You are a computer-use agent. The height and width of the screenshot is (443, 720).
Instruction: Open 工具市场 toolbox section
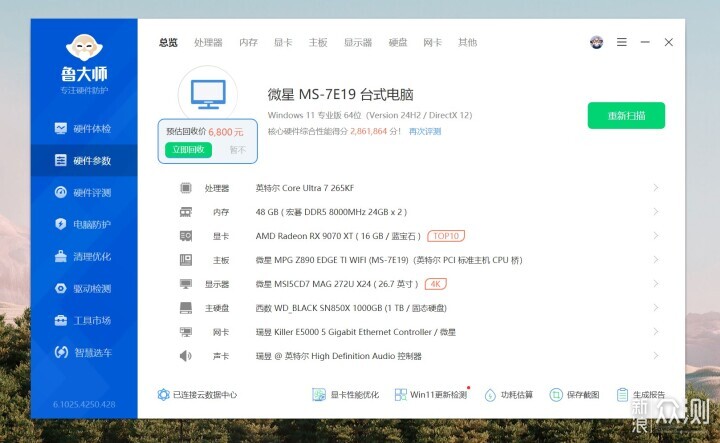pos(84,320)
